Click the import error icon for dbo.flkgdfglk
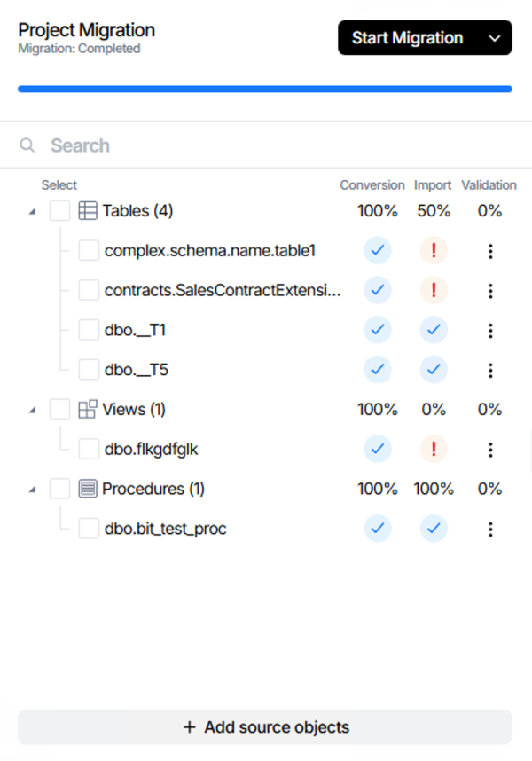532x761 pixels. coord(434,449)
